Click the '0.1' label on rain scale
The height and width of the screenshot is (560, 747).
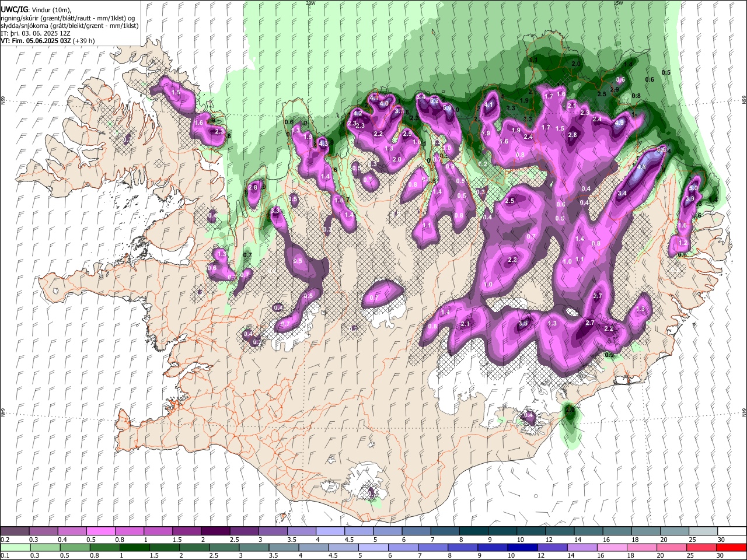click(x=5, y=556)
